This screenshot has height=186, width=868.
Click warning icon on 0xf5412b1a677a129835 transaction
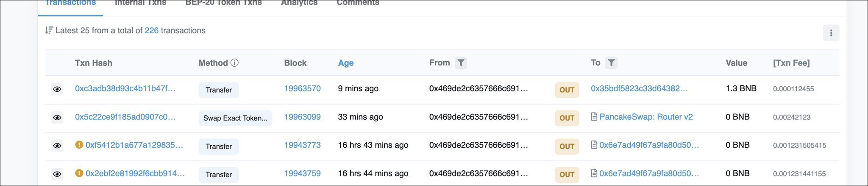[79, 145]
